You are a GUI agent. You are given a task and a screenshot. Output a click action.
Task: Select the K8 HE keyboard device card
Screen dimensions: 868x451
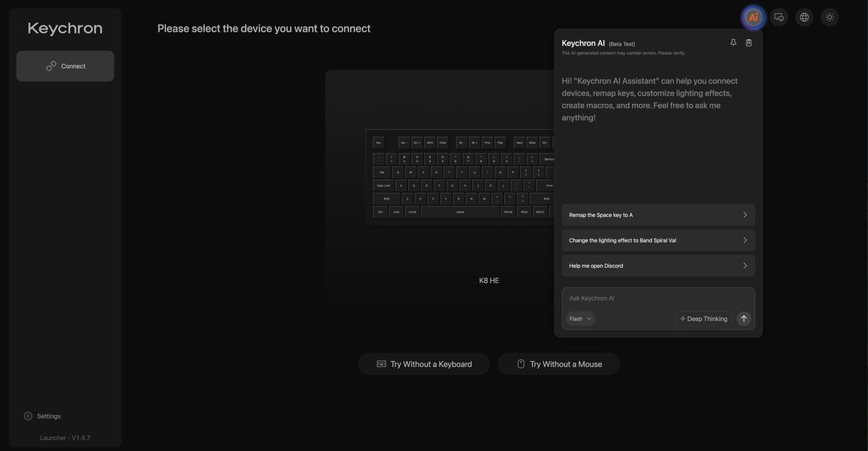(x=440, y=190)
